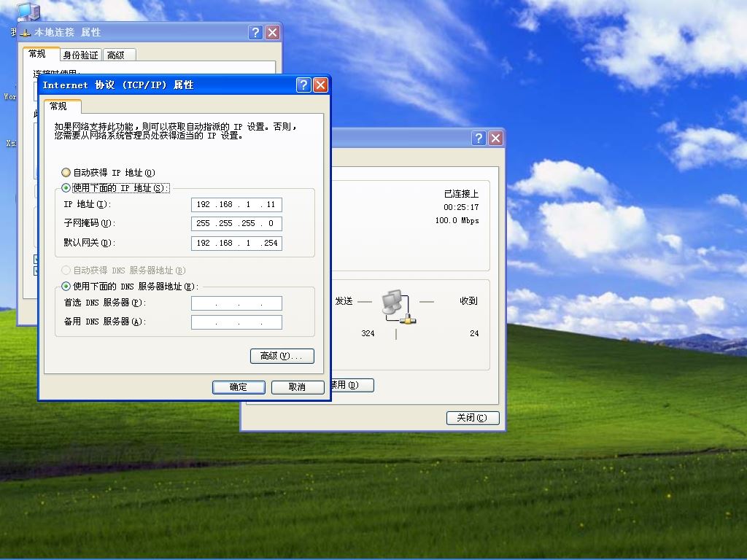Click help icon in Local Connection properties window
747x560 pixels.
coord(256,32)
